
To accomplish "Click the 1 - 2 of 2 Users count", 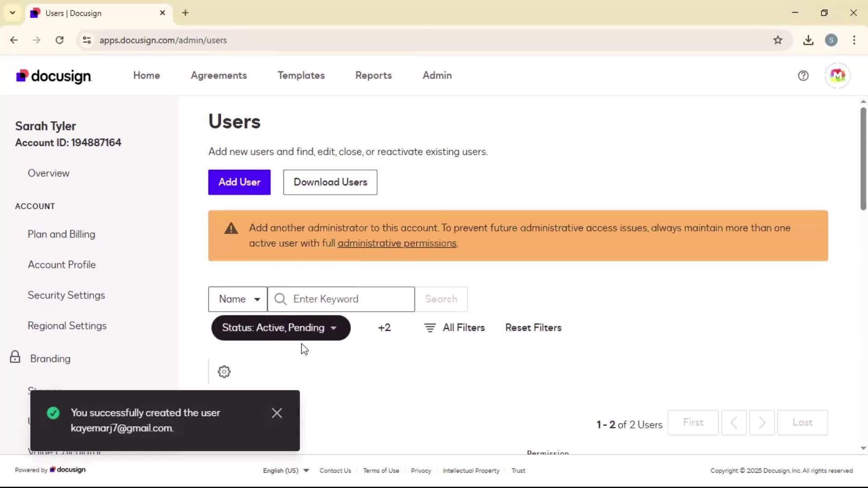I will click(x=629, y=425).
